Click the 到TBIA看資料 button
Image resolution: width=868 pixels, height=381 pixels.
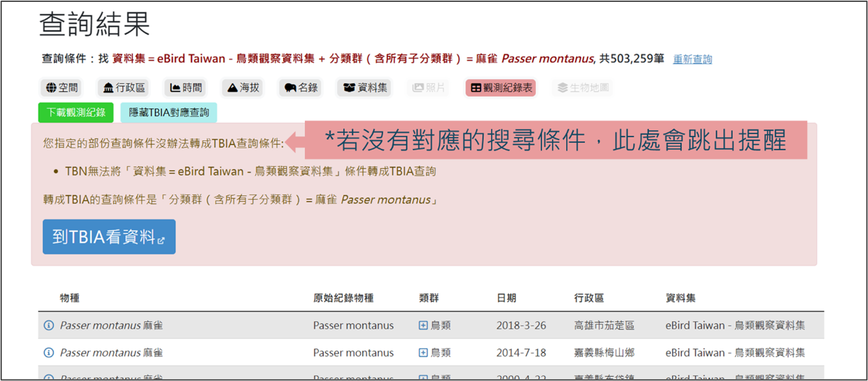109,237
